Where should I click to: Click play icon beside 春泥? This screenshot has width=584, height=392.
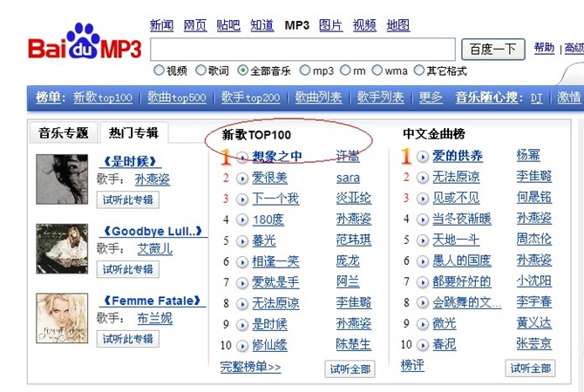[423, 345]
